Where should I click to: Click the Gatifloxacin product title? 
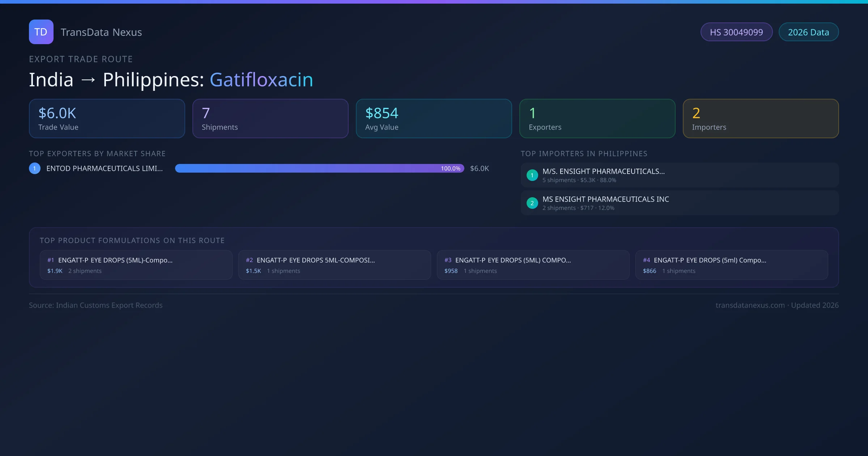pos(261,80)
